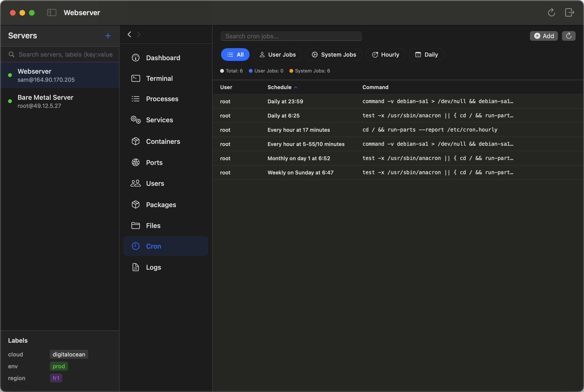Click the Search cron jobs field
The width and height of the screenshot is (584, 392).
point(291,36)
